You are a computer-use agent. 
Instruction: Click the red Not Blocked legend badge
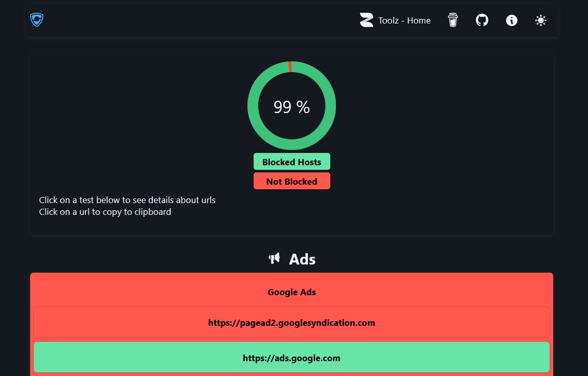click(292, 181)
